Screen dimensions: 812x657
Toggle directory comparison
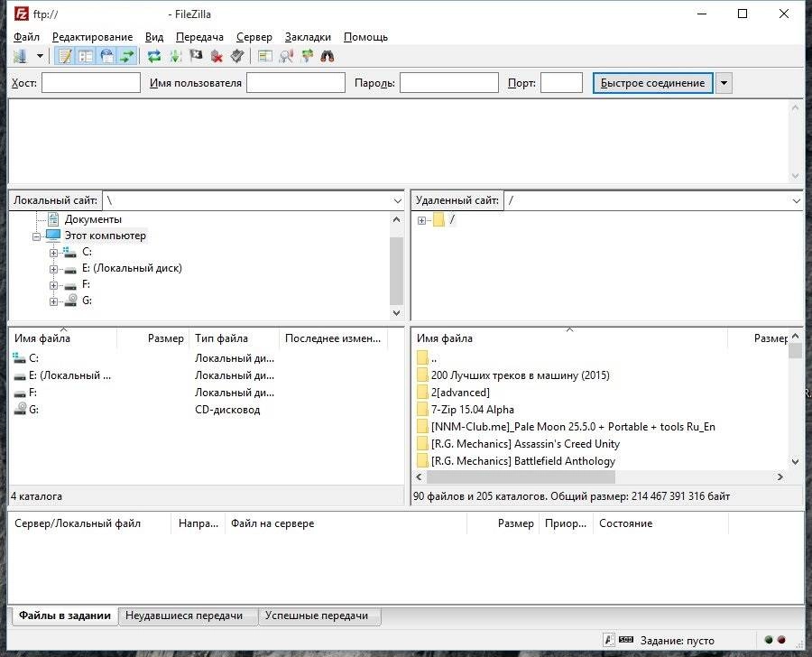[x=286, y=56]
